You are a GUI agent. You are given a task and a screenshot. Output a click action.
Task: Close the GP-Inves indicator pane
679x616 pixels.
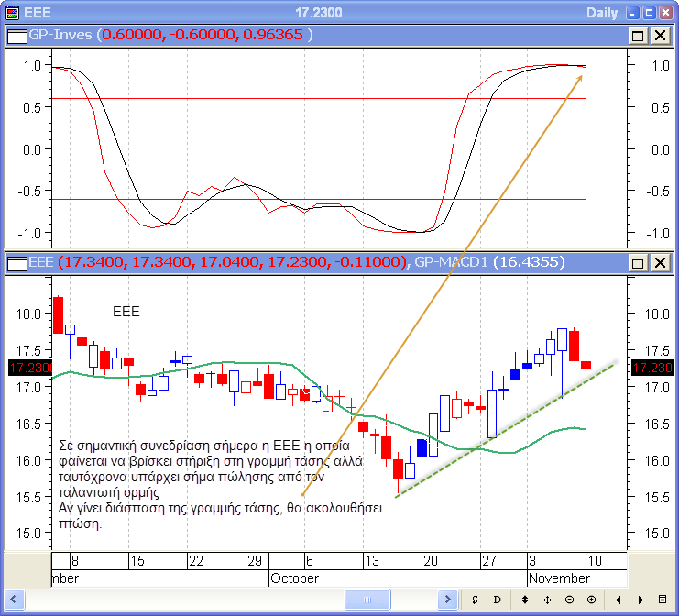(x=659, y=35)
